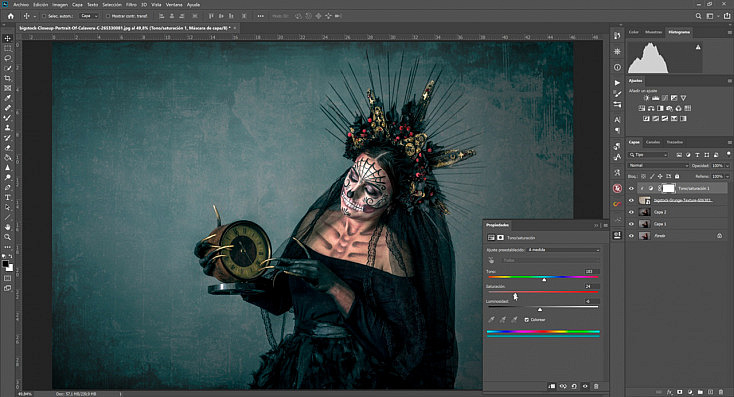The image size is (734, 397).
Task: Select the Clone Stamp tool
Action: point(7,127)
